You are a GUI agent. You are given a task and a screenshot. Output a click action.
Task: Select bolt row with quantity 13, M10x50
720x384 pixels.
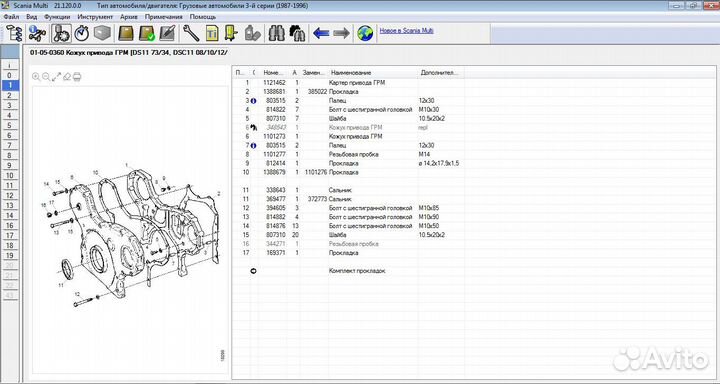349,226
